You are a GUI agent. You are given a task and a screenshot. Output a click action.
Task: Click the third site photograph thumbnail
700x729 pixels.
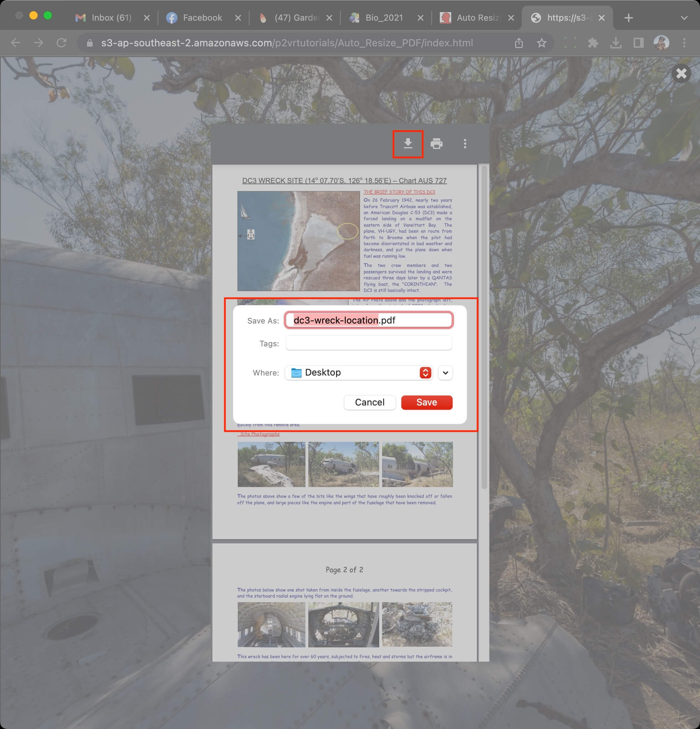click(417, 464)
